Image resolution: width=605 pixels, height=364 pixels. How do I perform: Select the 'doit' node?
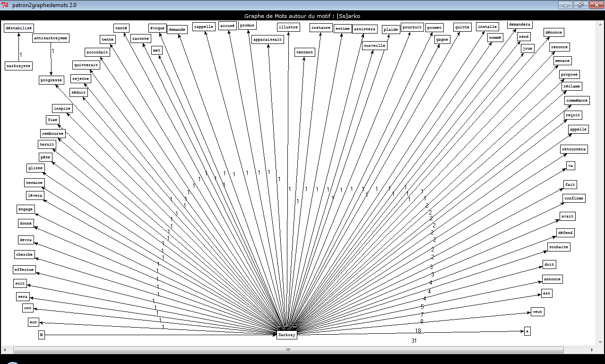(549, 264)
